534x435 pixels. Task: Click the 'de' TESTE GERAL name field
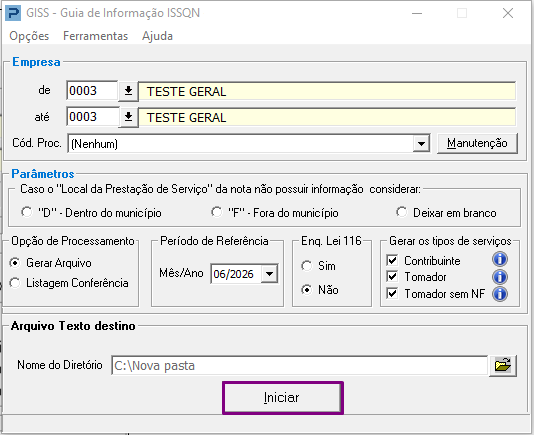327,91
